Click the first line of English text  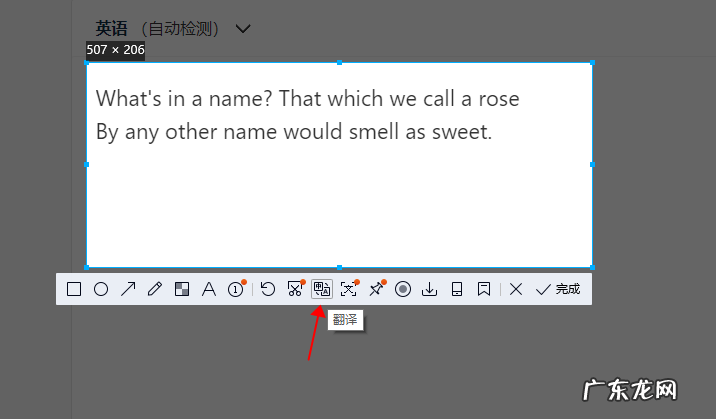[307, 99]
